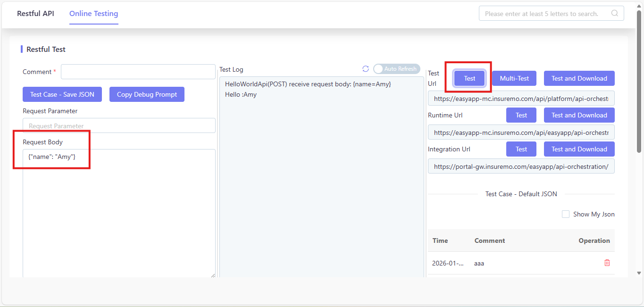Screen dimensions: 644x307
Task: Click the Restful Test section heading
Action: pos(46,49)
